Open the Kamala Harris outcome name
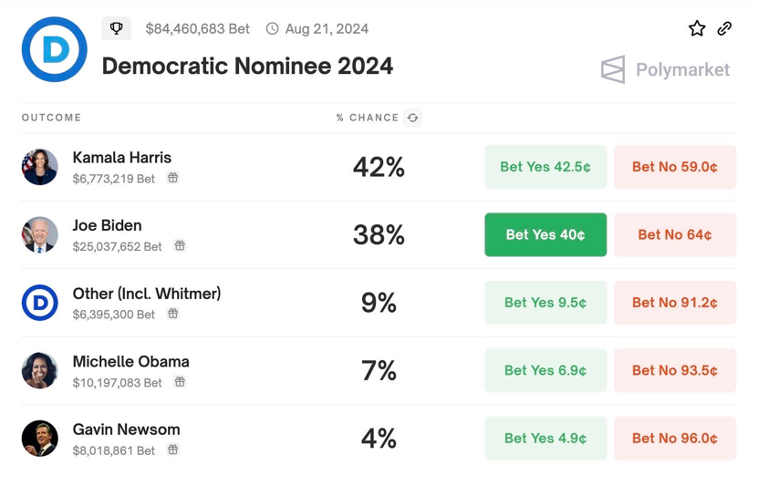758x487 pixels. pos(122,158)
